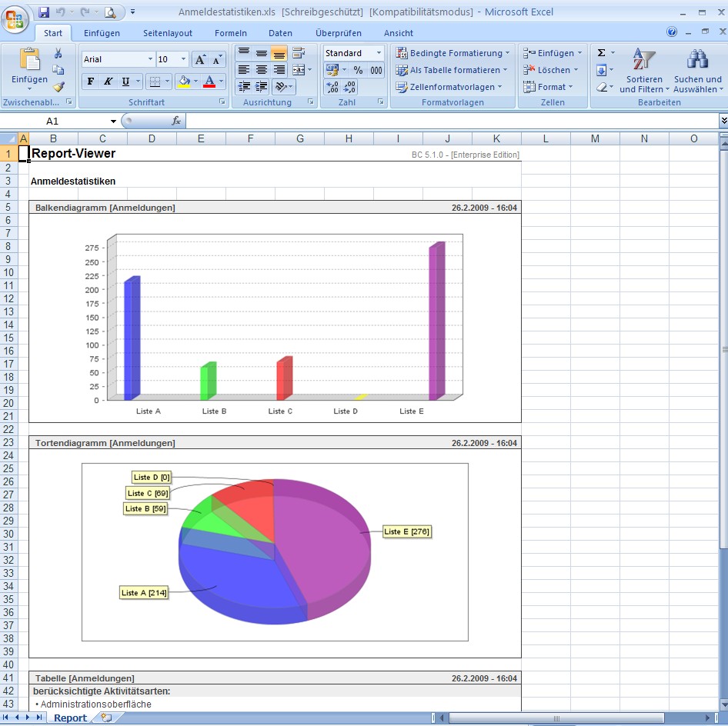
Task: Toggle center text alignment
Action: [262, 70]
